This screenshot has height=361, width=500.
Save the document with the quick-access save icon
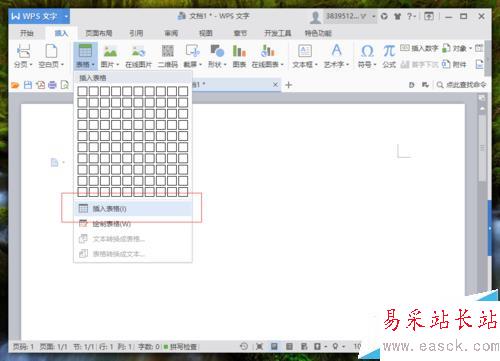[x=28, y=85]
